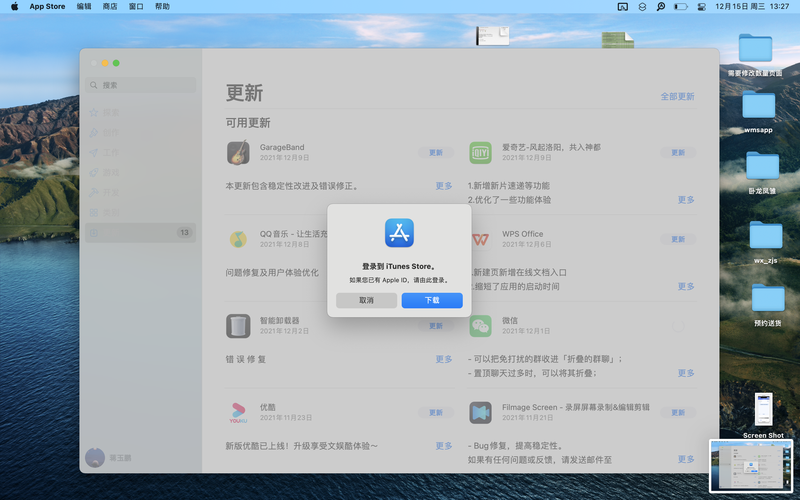This screenshot has width=800, height=500.
Task: Open the App Store menu in the menu bar
Action: 47,6
